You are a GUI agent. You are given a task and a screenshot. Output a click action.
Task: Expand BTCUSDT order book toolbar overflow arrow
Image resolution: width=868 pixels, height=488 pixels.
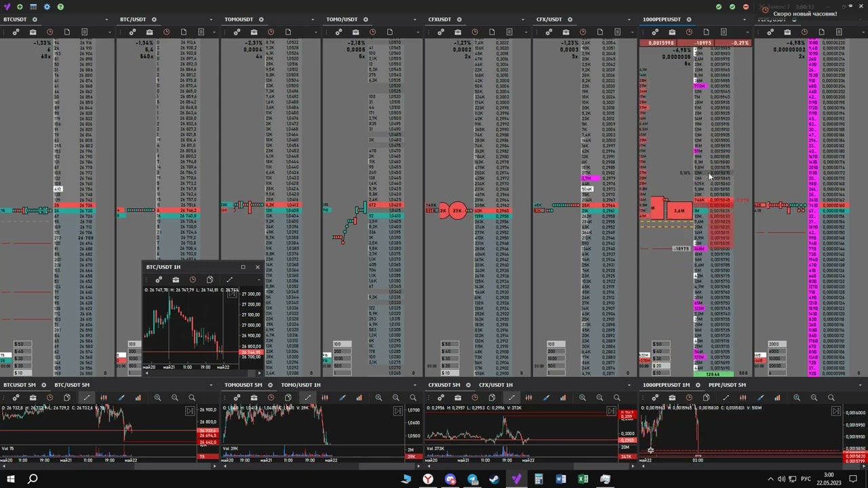click(x=109, y=32)
